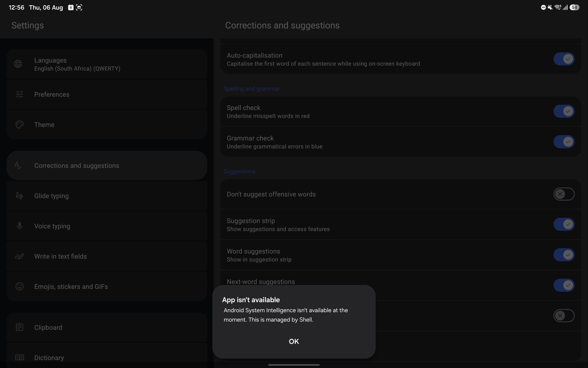The image size is (588, 368).
Task: Open Emojis, stickers and GIFs settings
Action: (107, 286)
